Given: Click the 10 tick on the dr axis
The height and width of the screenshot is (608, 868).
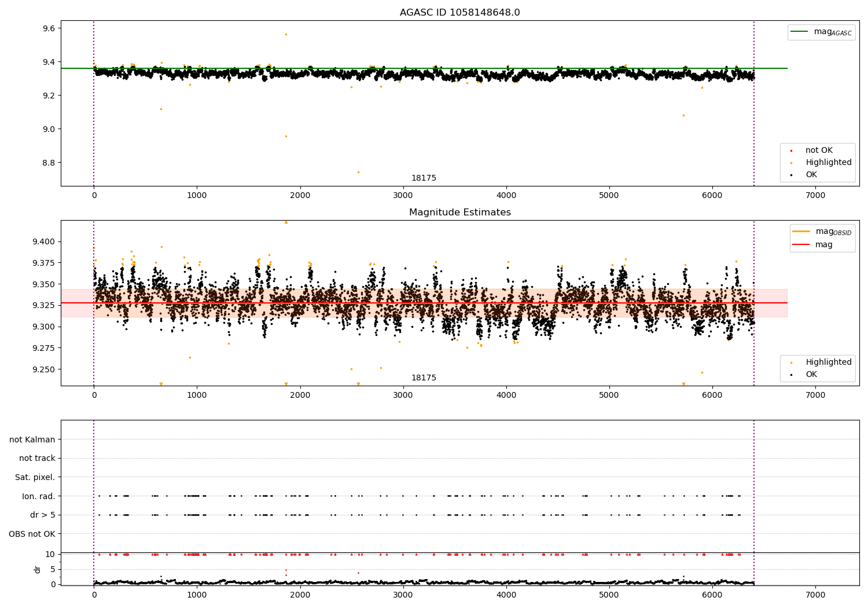Looking at the screenshot, I should tap(50, 554).
